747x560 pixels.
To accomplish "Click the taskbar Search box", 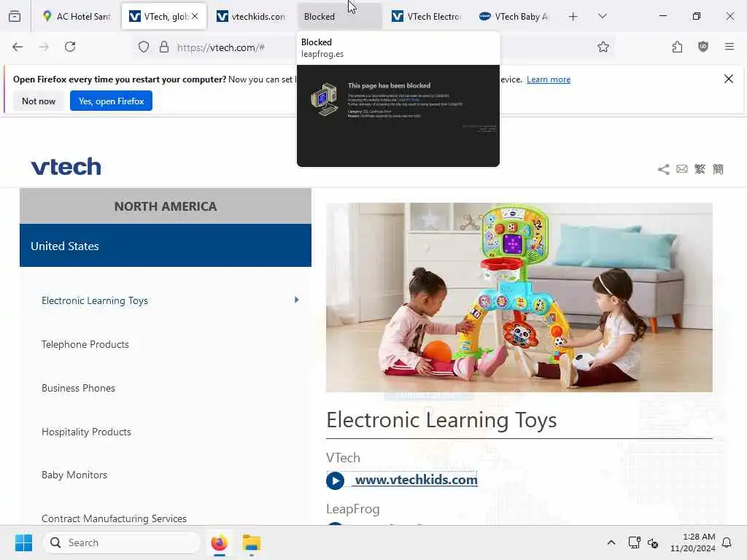I will [x=122, y=542].
